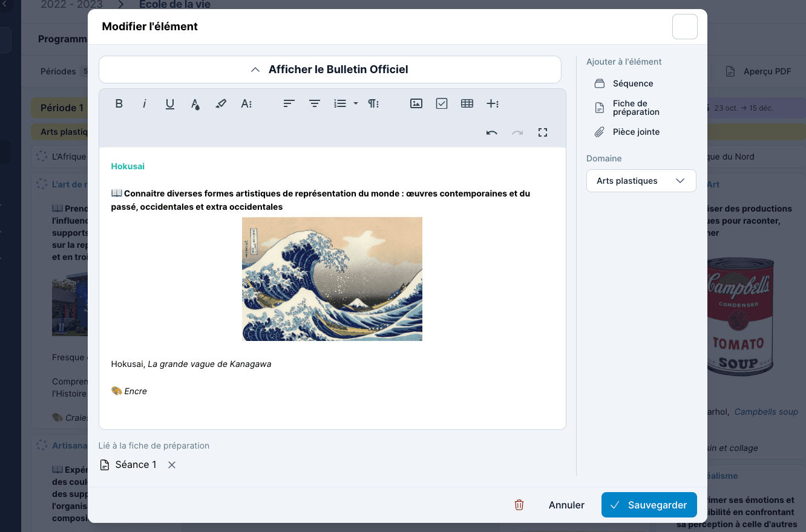Click the Connaitre diverses formes artistiques paragraph
The image size is (806, 532).
(x=320, y=200)
